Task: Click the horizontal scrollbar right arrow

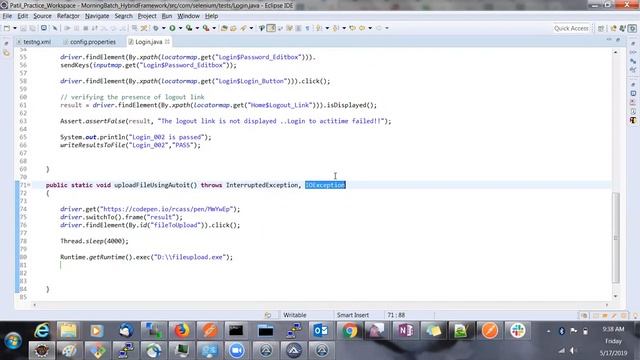Action: coord(607,304)
